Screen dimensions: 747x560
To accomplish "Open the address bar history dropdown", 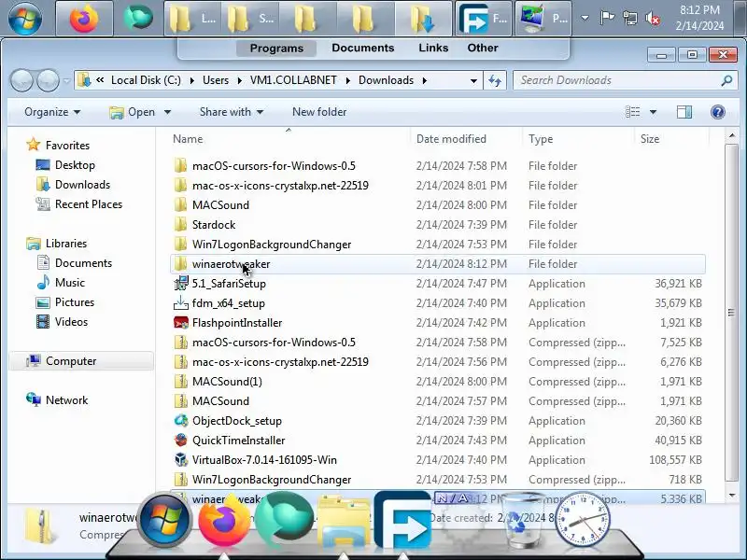I will pos(473,80).
